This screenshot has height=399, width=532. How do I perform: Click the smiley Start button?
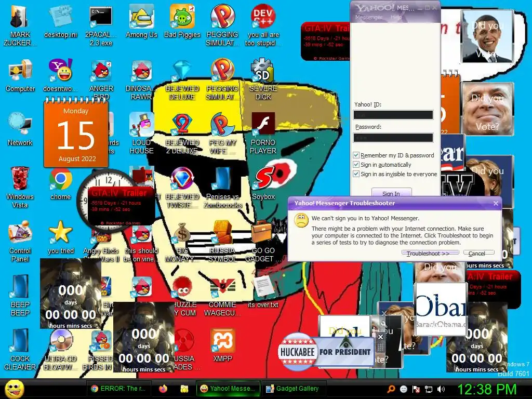coord(14,389)
